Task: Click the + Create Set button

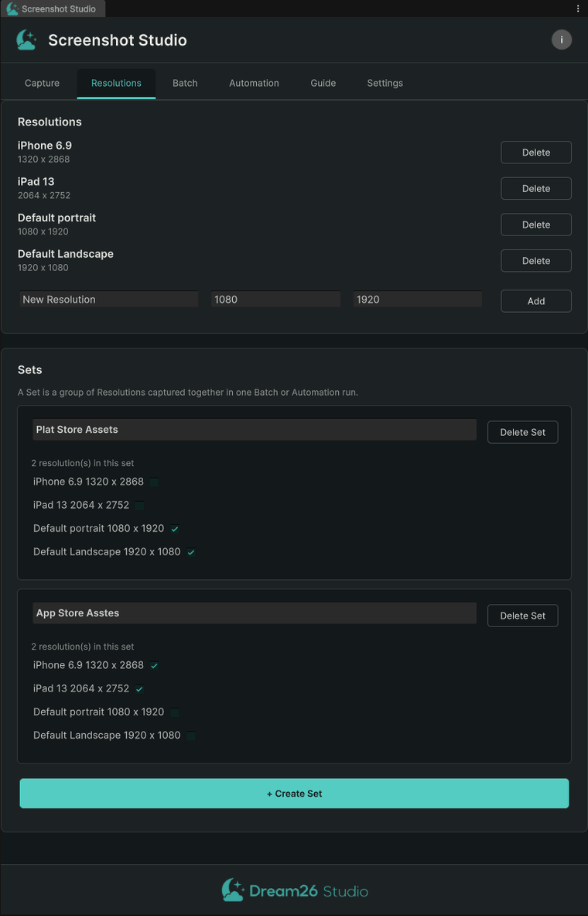Action: coord(294,794)
